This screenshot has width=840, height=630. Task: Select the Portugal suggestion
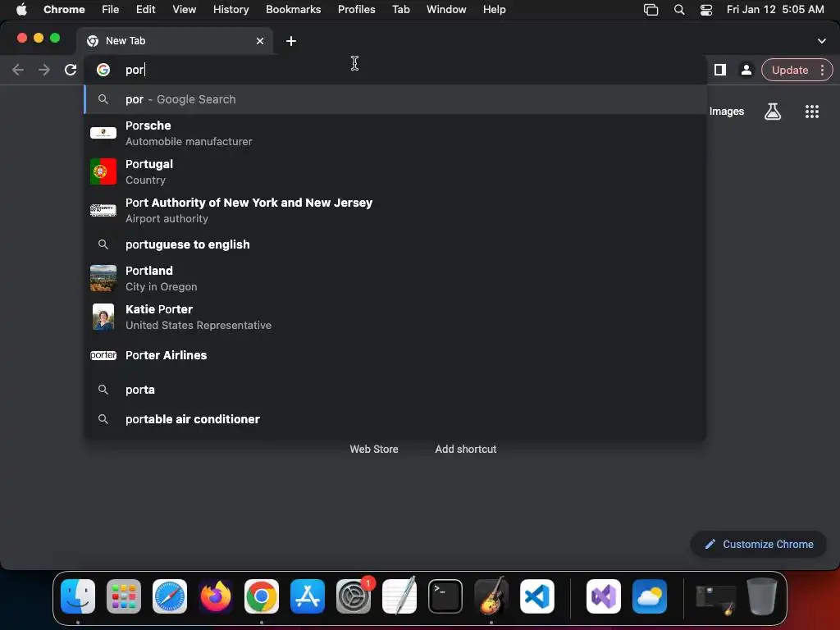coord(395,171)
